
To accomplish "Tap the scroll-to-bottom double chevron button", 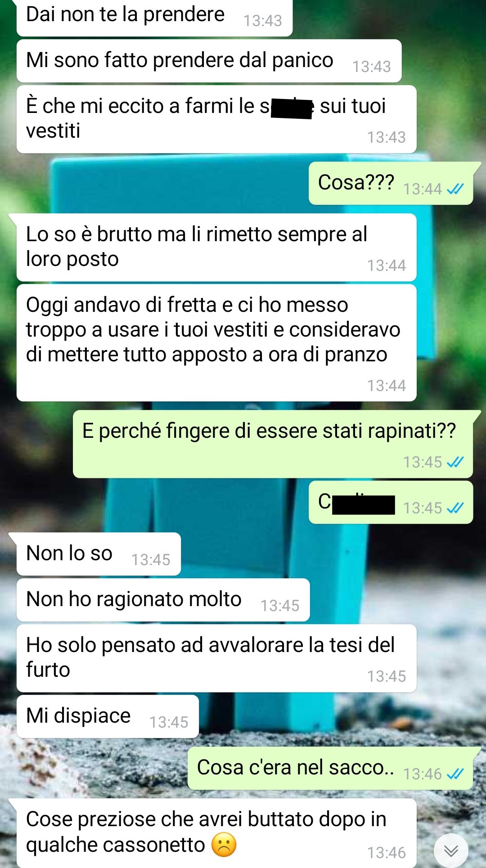I will pos(451,850).
